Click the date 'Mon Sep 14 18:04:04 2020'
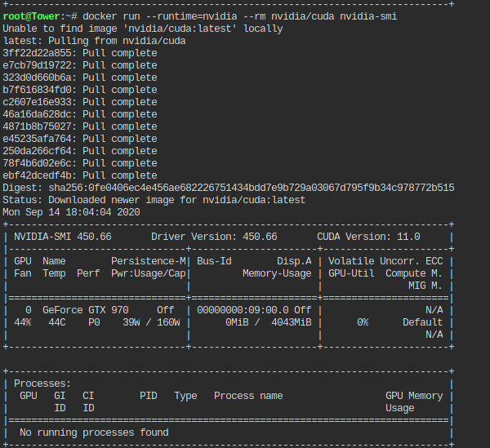The width and height of the screenshot is (490, 448). [71, 212]
